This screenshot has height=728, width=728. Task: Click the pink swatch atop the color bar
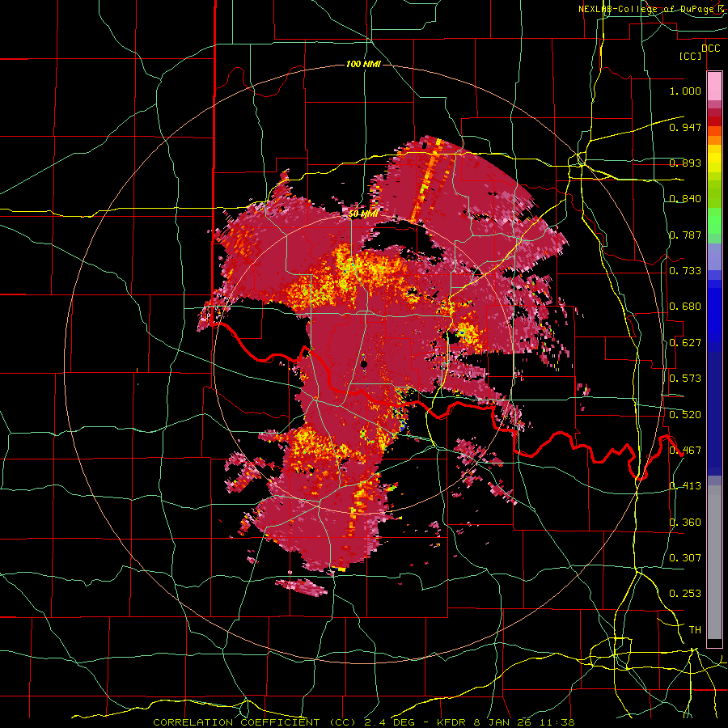coord(714,86)
